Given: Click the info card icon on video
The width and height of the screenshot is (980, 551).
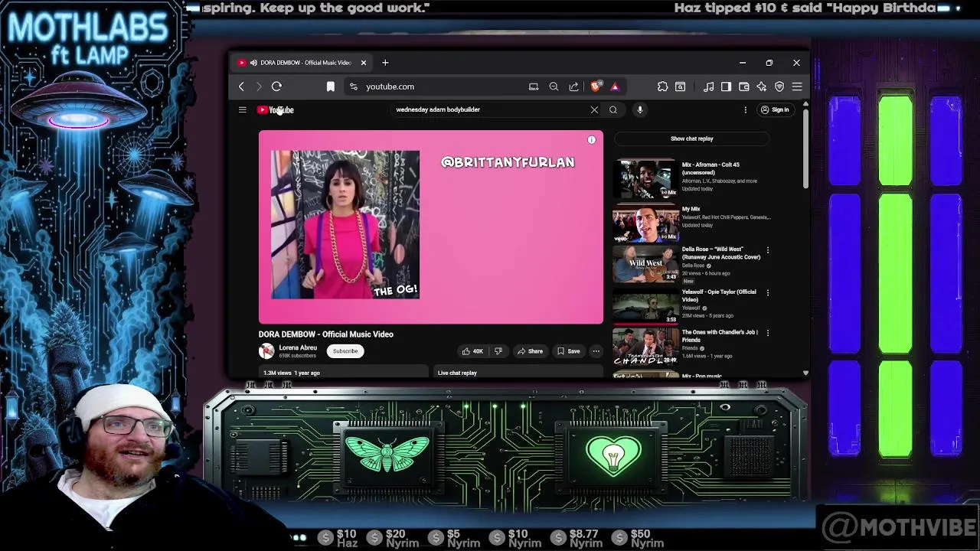Looking at the screenshot, I should 591,140.
